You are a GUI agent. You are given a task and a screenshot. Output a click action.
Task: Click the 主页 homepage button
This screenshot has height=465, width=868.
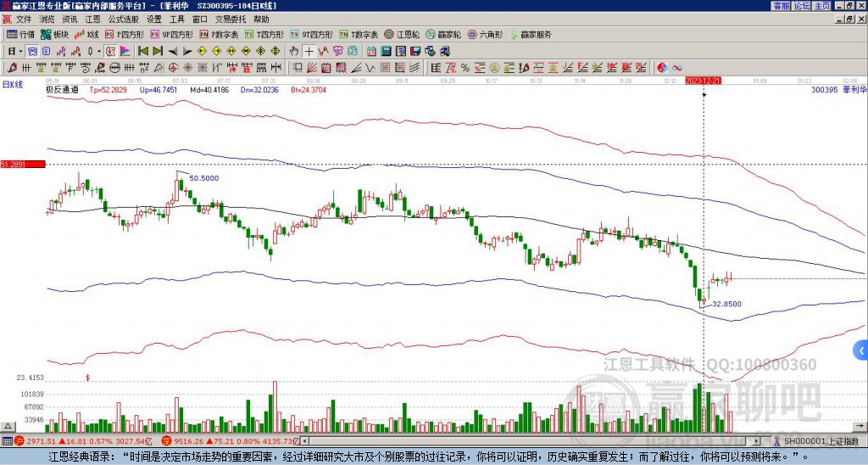(x=822, y=6)
